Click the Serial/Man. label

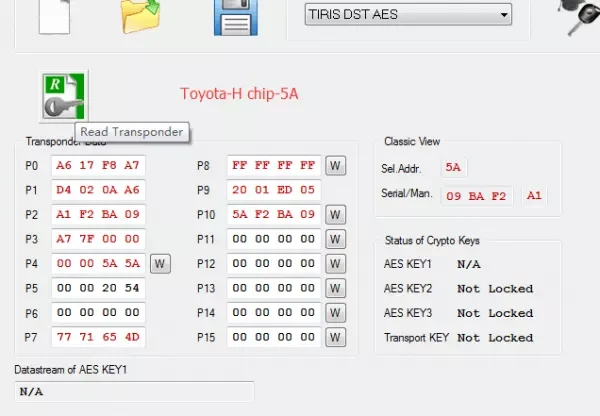(407, 193)
